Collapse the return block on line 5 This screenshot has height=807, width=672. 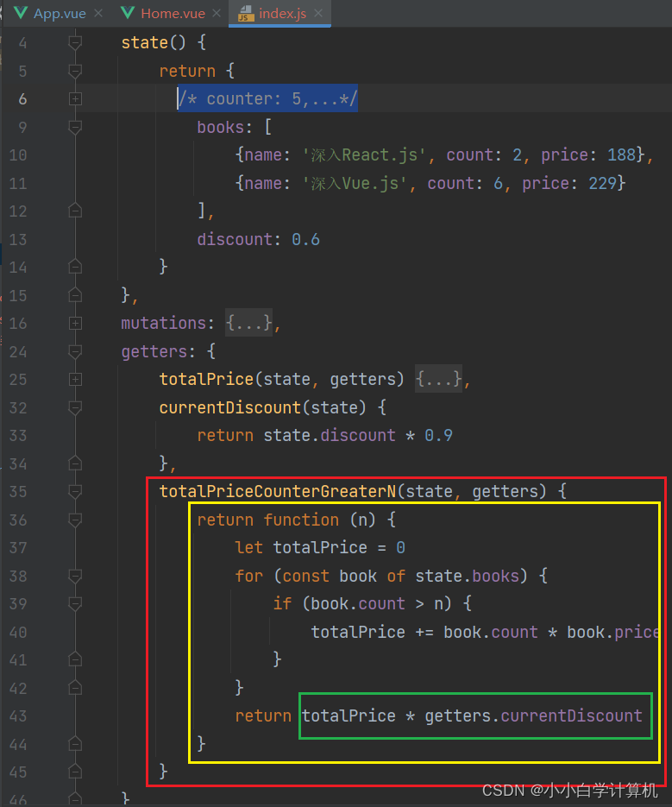75,71
